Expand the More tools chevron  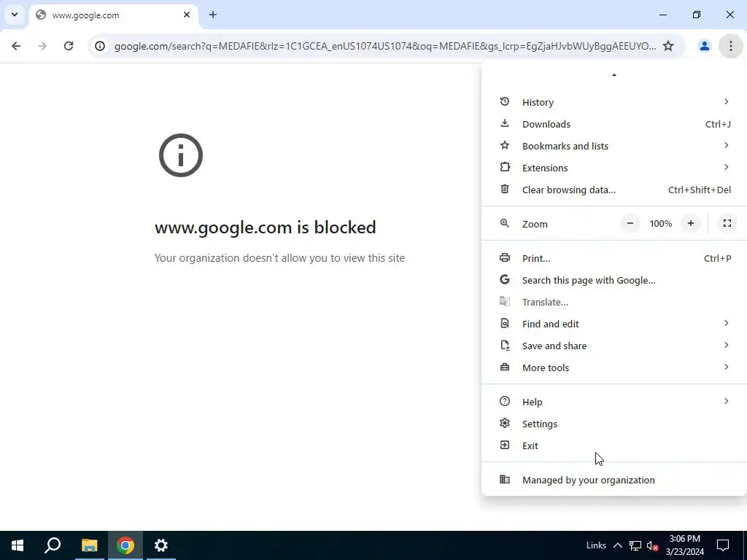pyautogui.click(x=726, y=367)
